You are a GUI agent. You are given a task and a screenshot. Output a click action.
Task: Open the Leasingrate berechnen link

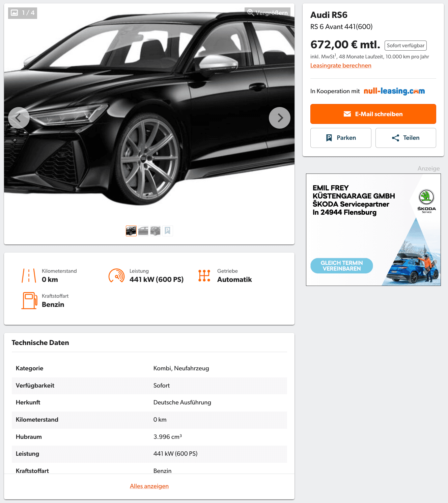pos(341,65)
